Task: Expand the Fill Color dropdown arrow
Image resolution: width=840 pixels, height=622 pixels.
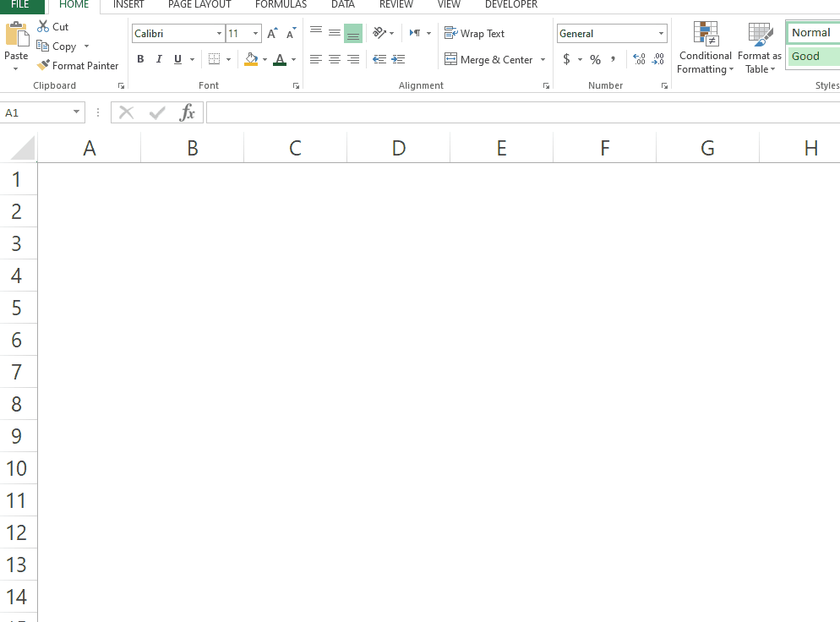Action: point(266,60)
